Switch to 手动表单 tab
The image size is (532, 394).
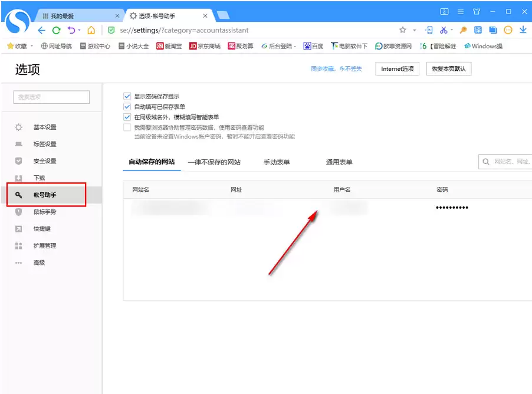[x=277, y=162]
